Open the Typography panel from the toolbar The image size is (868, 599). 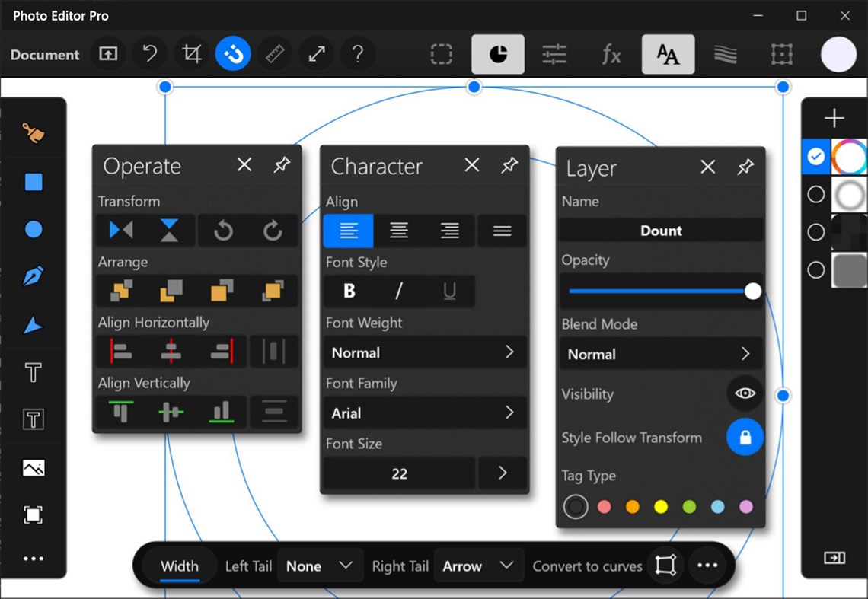click(x=668, y=54)
